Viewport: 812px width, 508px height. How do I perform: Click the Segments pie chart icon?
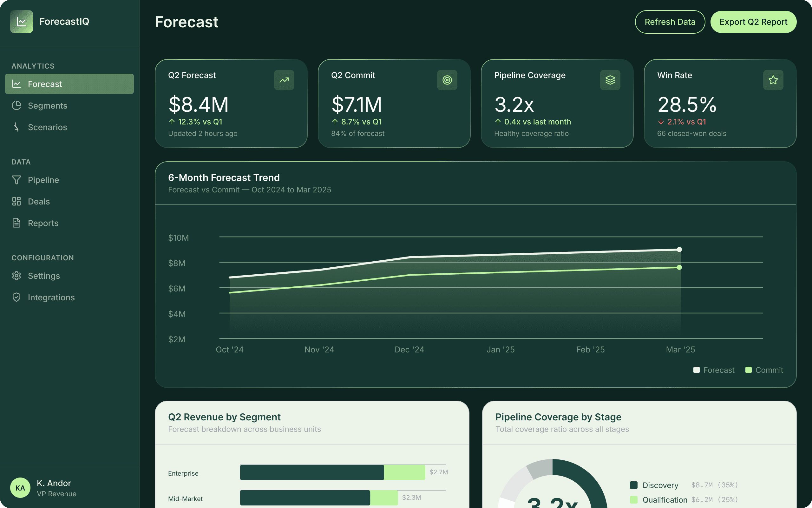pos(16,105)
